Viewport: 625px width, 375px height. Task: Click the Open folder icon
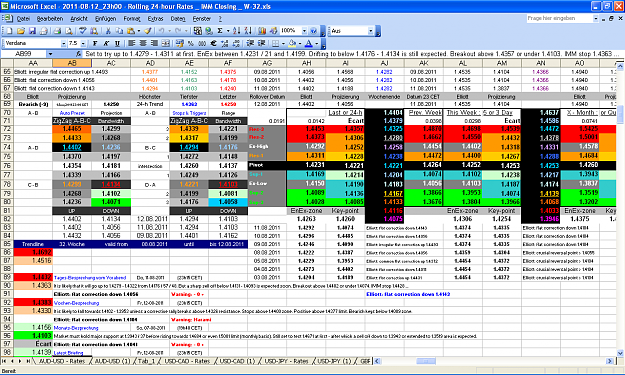pos(21,31)
